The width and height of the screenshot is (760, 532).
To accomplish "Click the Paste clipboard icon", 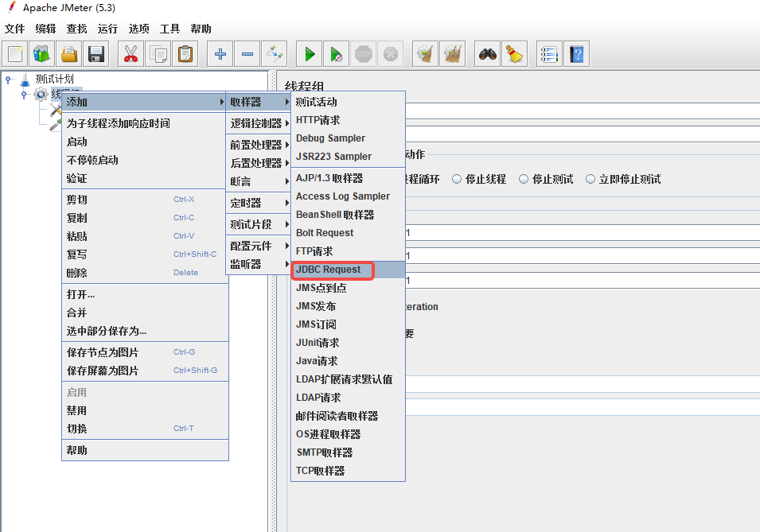I will [185, 54].
